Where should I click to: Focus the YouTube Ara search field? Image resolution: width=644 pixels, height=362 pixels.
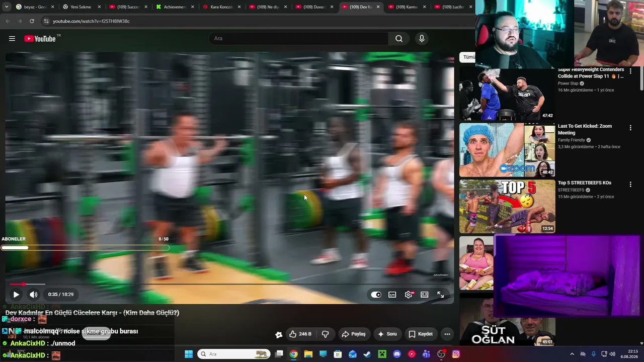298,39
